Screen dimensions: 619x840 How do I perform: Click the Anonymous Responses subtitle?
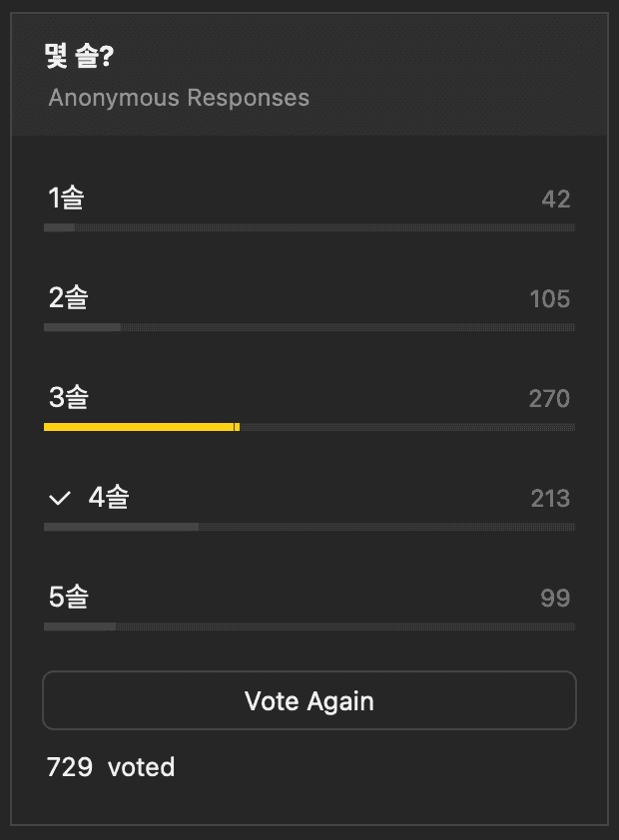(179, 98)
